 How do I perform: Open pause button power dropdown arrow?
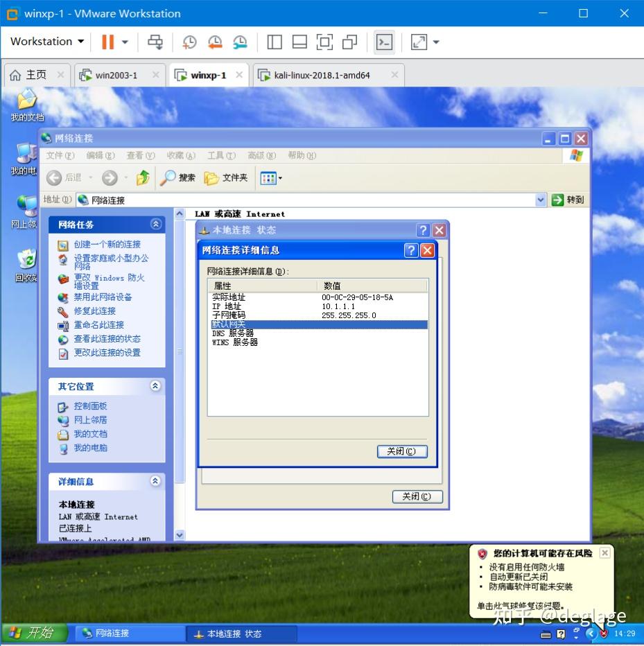(x=125, y=42)
